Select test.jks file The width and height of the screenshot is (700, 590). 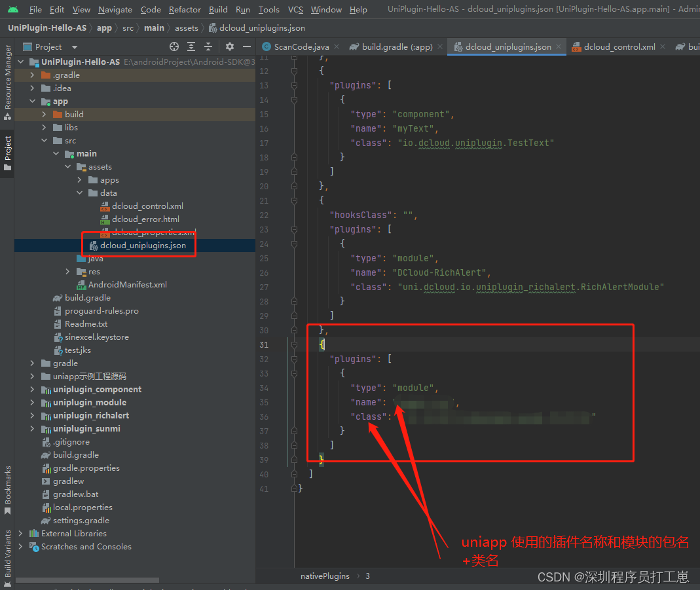pyautogui.click(x=77, y=350)
